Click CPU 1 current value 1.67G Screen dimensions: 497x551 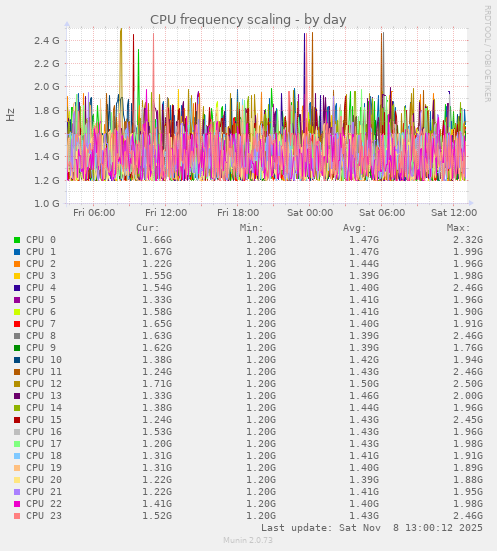[x=157, y=252]
